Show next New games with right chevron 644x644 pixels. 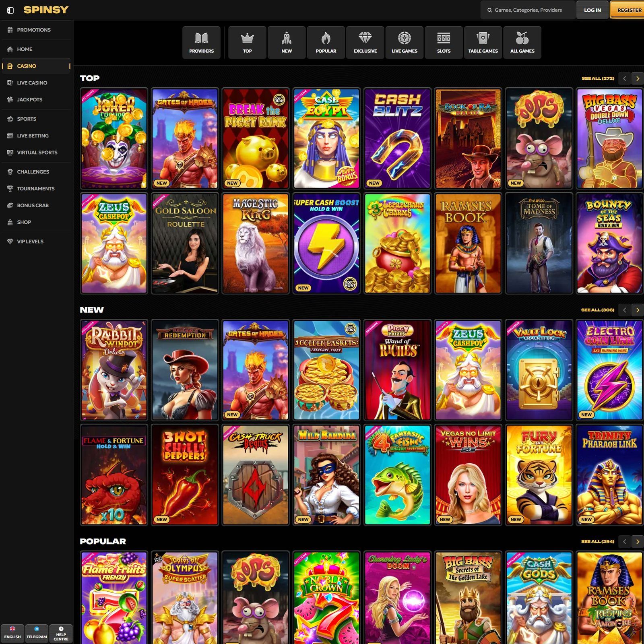[x=638, y=310]
